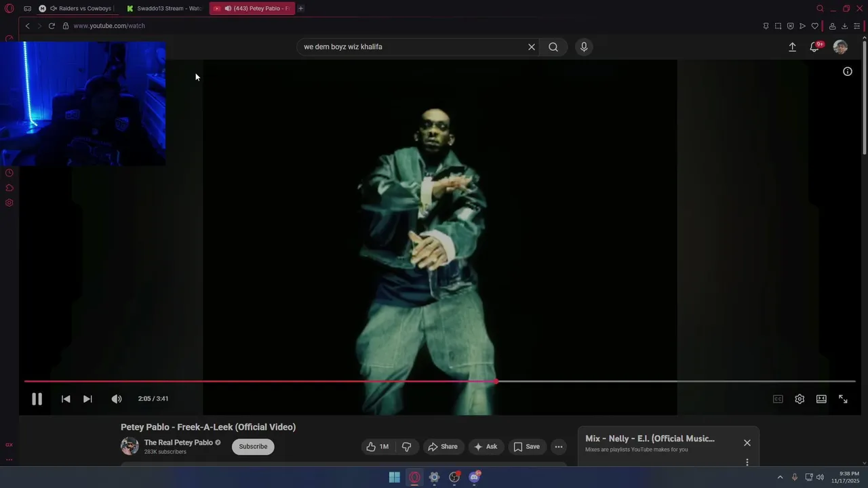Open video player settings gear
868x488 pixels.
click(800, 399)
